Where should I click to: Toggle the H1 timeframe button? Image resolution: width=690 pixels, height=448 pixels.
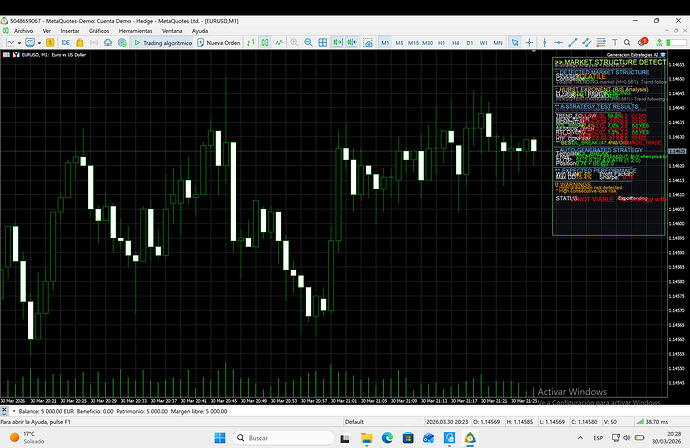click(x=441, y=43)
